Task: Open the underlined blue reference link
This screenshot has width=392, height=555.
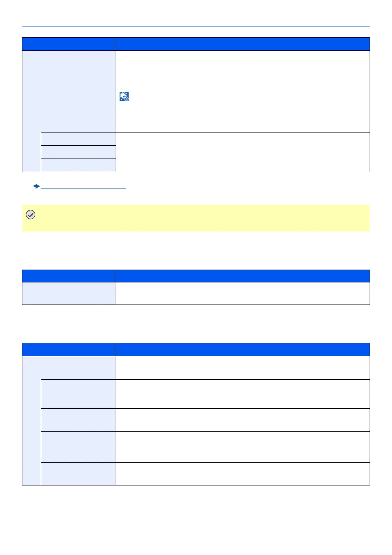Action: [84, 187]
